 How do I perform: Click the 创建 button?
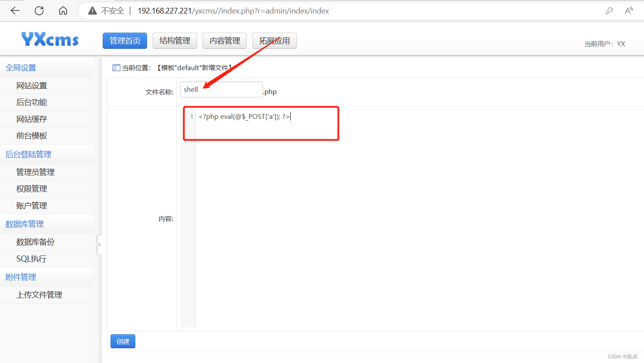coord(123,341)
